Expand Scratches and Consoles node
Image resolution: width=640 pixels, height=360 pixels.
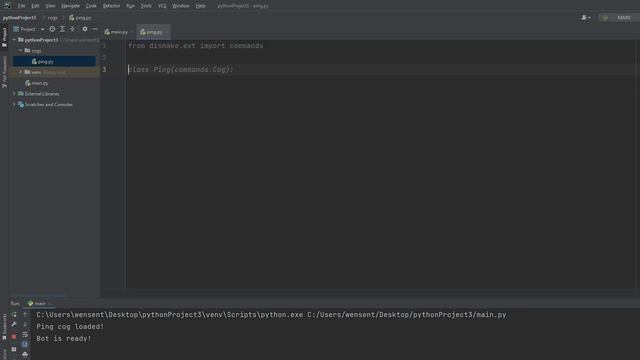click(14, 104)
